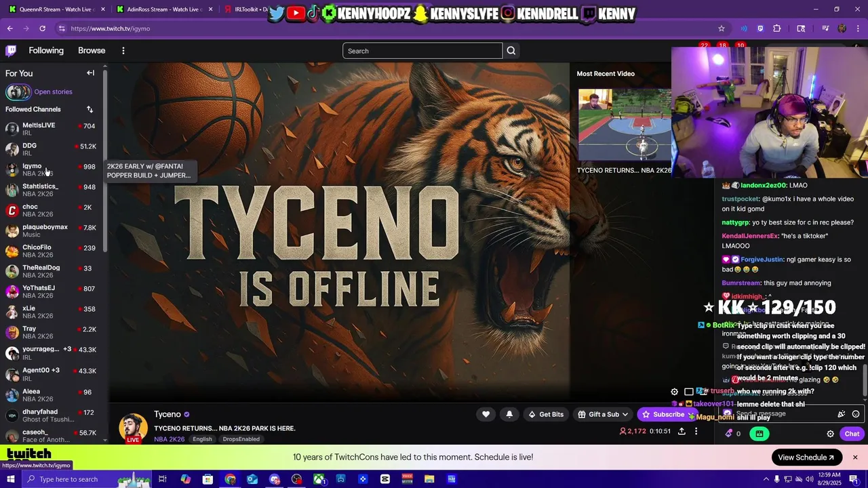This screenshot has width=868, height=488.
Task: Click the browser address bar URL
Action: (111, 28)
